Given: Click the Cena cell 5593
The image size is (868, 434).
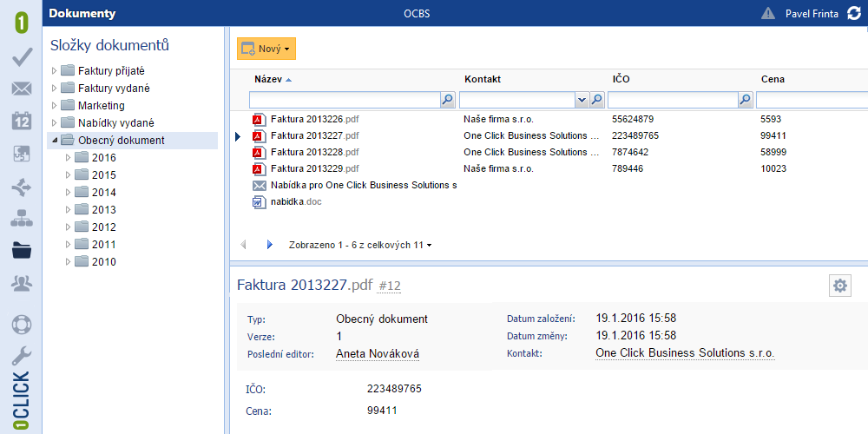Looking at the screenshot, I should (x=771, y=119).
